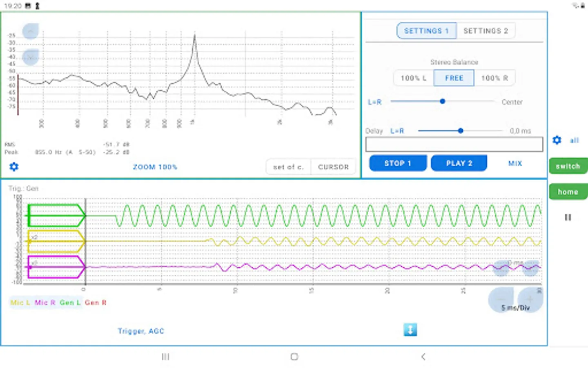The height and width of the screenshot is (368, 588).
Task: Click the Center balance label
Action: pyautogui.click(x=512, y=102)
